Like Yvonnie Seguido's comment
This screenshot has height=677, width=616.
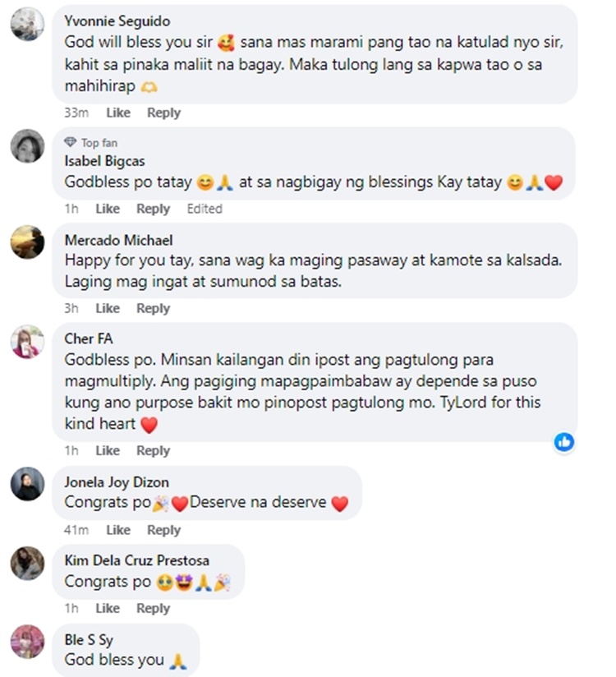click(x=118, y=113)
